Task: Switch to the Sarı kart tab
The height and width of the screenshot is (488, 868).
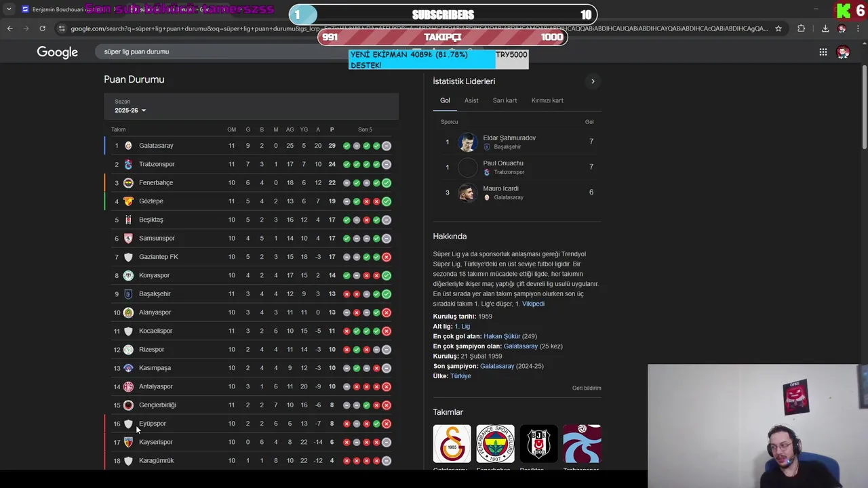Action: click(x=505, y=100)
